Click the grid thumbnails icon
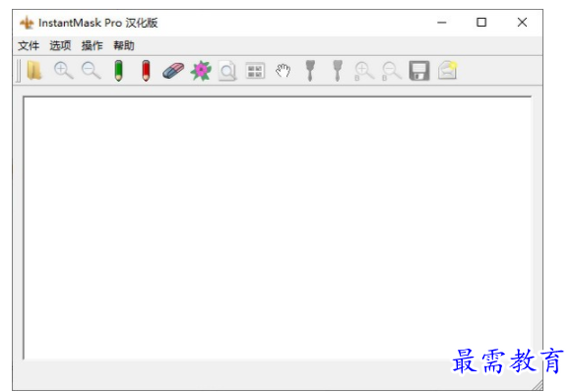 point(255,71)
